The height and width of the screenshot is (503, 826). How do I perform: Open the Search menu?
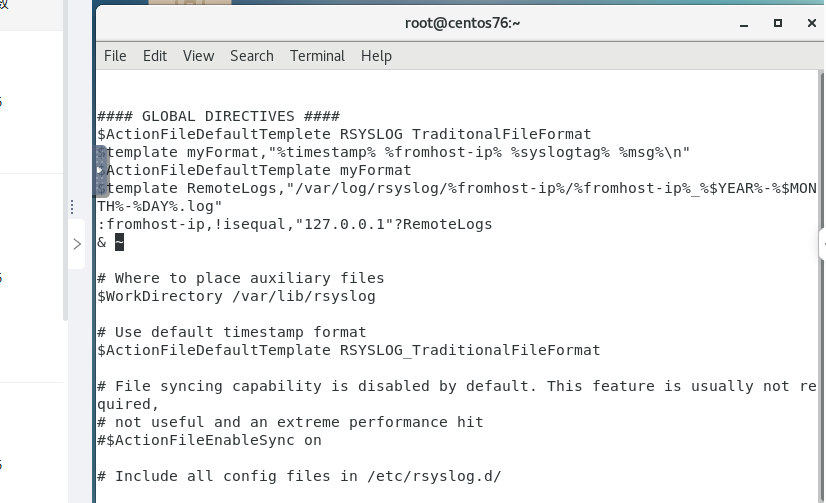(x=251, y=56)
